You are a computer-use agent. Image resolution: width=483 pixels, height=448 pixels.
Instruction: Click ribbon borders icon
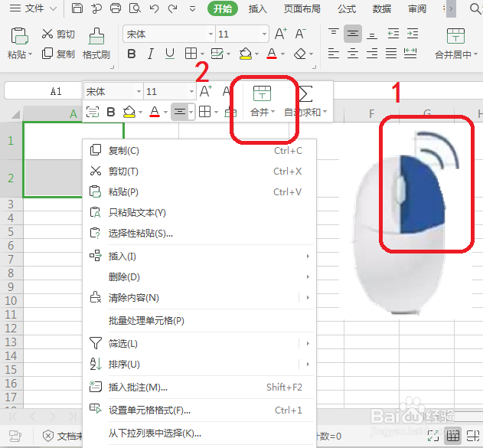(x=191, y=54)
